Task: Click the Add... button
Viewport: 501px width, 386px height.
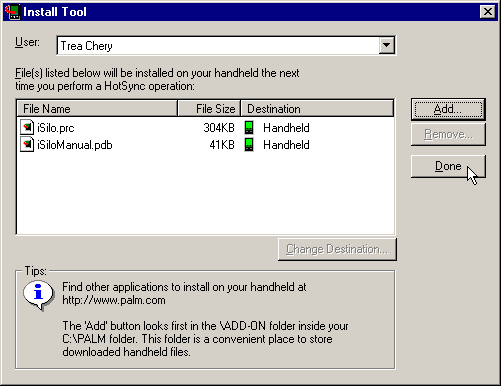Action: [x=448, y=109]
